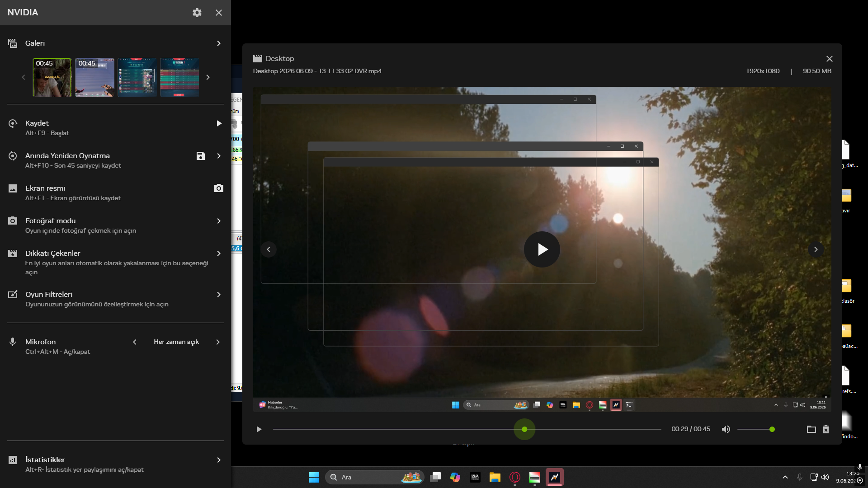Click the video seek bar handle

coord(524,429)
